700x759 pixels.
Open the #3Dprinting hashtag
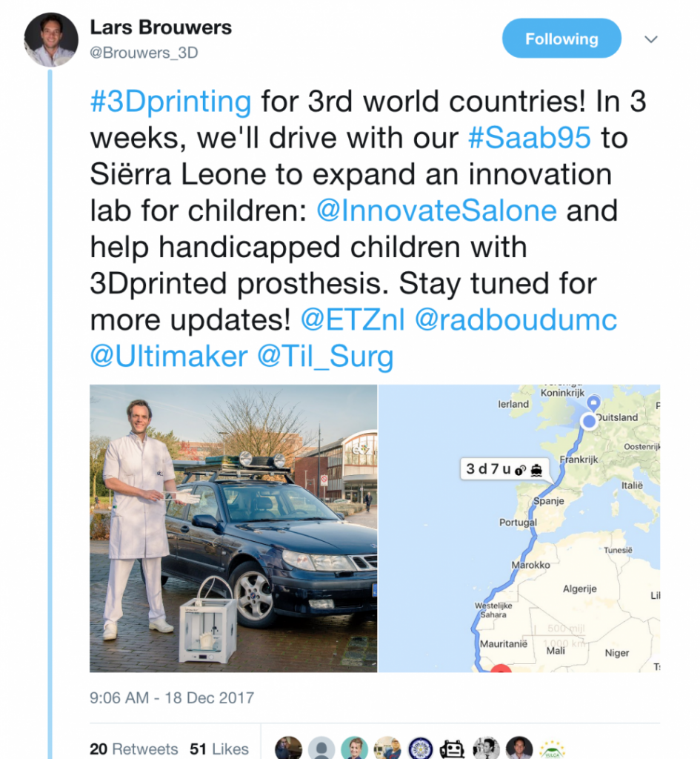pyautogui.click(x=171, y=102)
